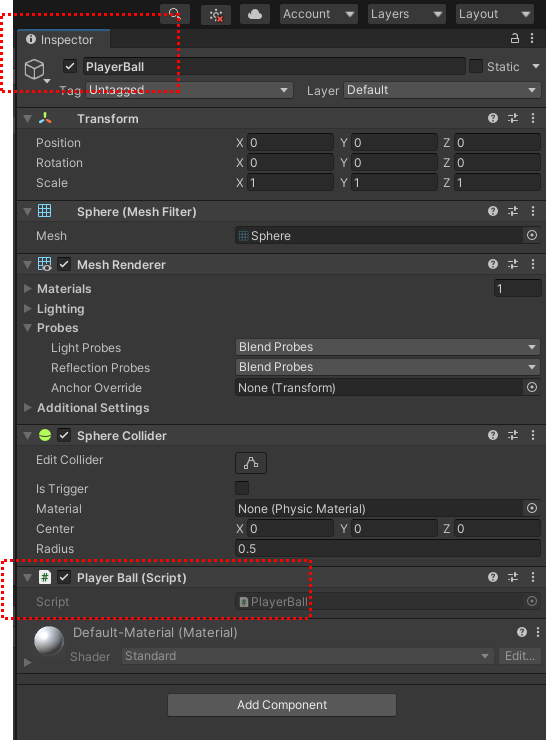Toggle the PlayerBall active checkbox
Viewport: 546px width, 740px height.
(70, 66)
